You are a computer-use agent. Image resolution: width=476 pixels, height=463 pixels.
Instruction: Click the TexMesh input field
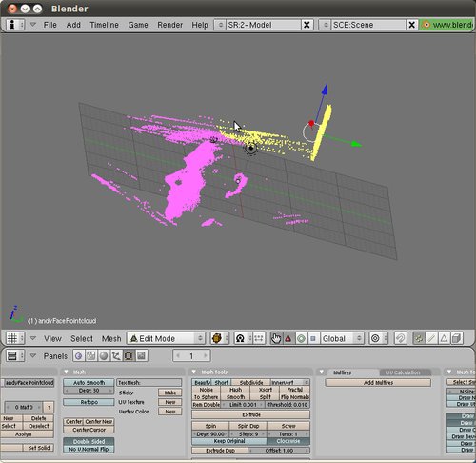149,383
